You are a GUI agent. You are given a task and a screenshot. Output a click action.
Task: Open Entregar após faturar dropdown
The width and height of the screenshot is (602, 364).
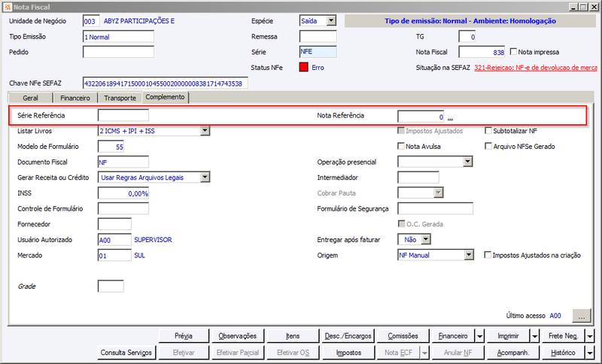pyautogui.click(x=426, y=239)
